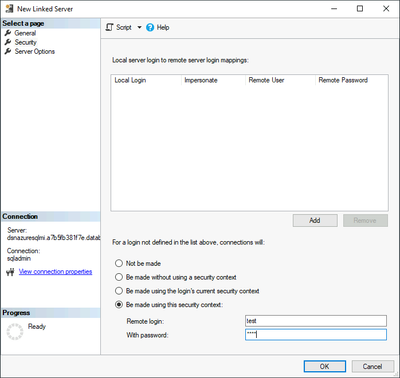400x378 pixels.
Task: Click the progress spinner icon
Action: tap(15, 331)
